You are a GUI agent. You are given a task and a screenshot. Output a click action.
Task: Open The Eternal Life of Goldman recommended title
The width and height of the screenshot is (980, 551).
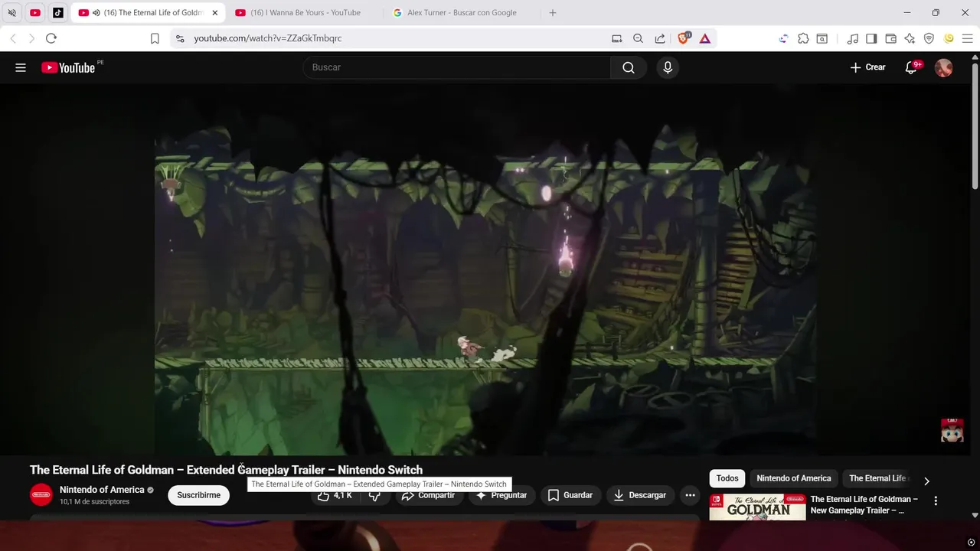(864, 505)
